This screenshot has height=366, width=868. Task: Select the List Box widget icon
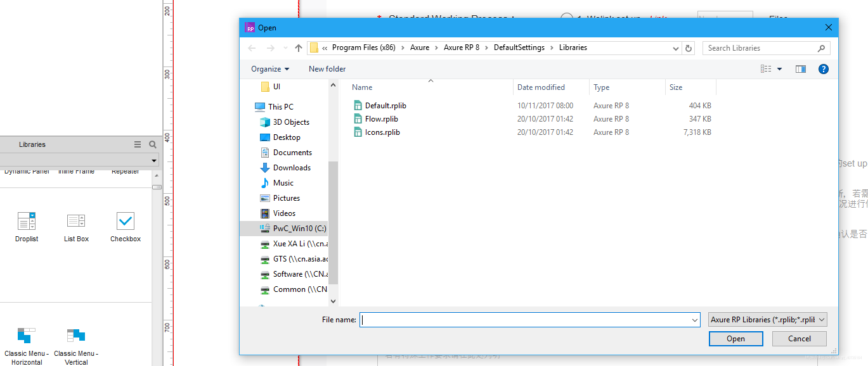(76, 221)
